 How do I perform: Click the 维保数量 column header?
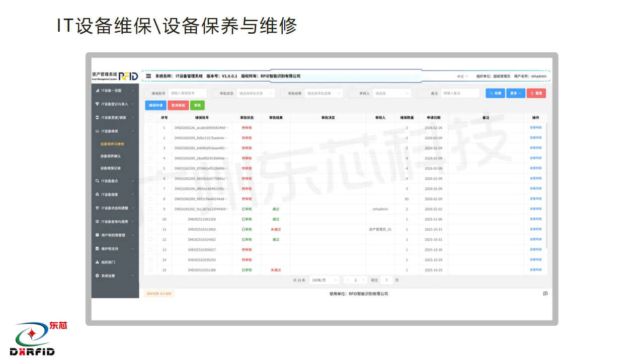click(407, 118)
